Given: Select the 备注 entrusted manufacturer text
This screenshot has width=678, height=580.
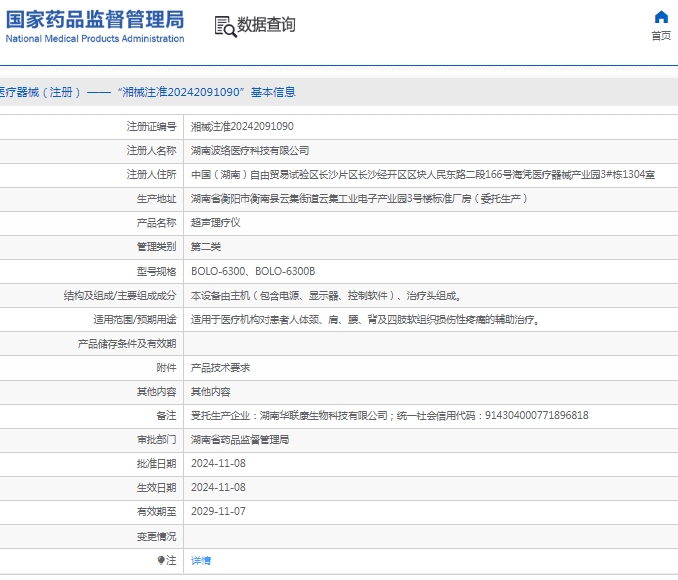Looking at the screenshot, I should [x=390, y=416].
